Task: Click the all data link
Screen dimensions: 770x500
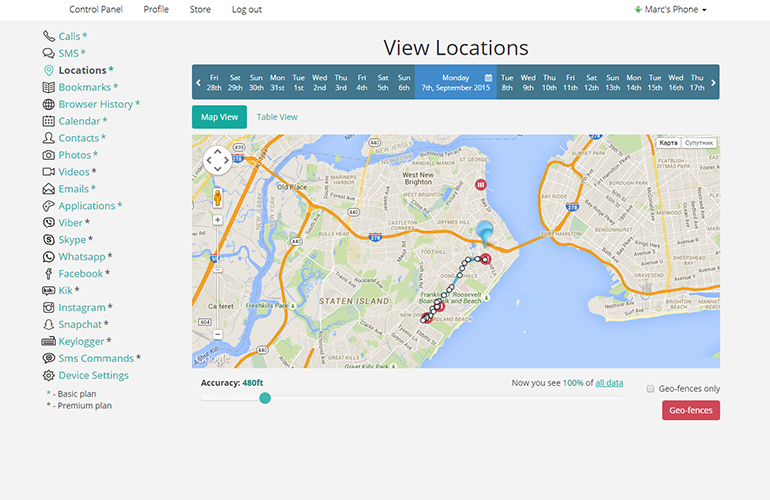Action: (609, 383)
